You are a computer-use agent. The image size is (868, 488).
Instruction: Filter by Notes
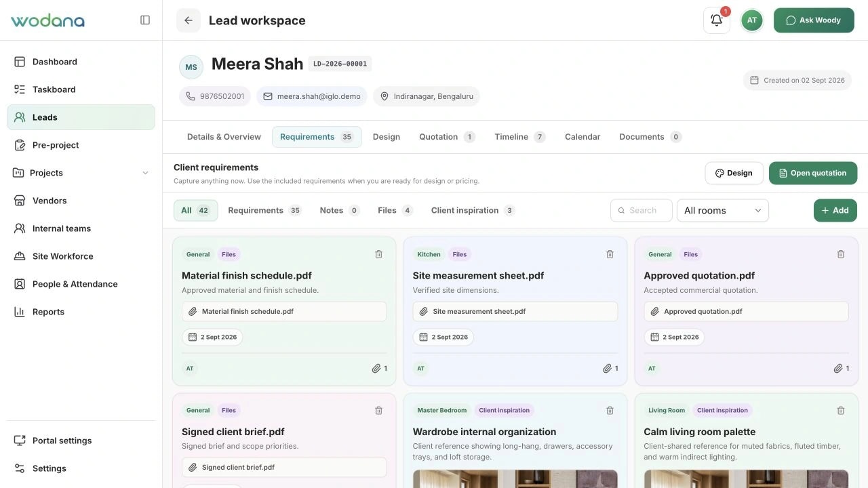[339, 211]
